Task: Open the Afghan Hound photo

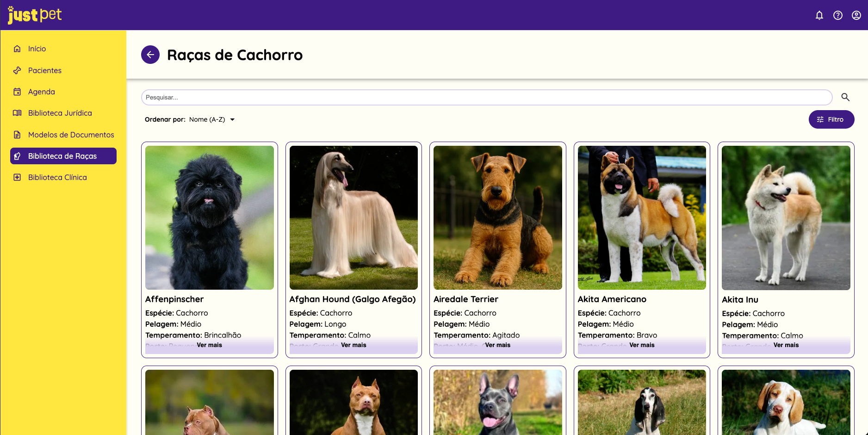Action: 353,217
